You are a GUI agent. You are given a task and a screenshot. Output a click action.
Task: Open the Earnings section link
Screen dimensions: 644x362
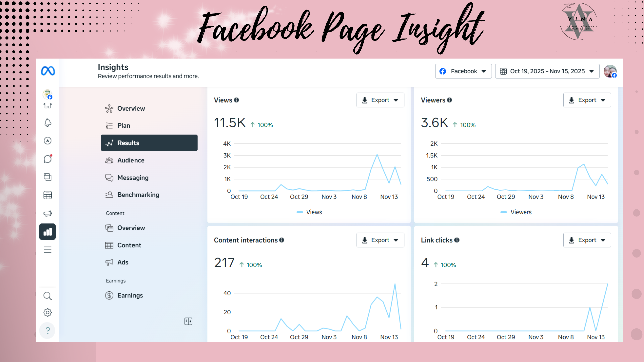[130, 295]
